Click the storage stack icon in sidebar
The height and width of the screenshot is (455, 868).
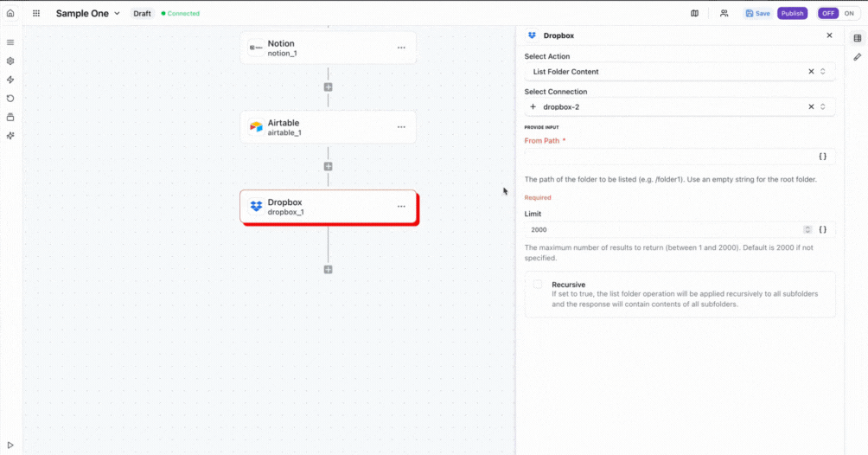coord(10,117)
